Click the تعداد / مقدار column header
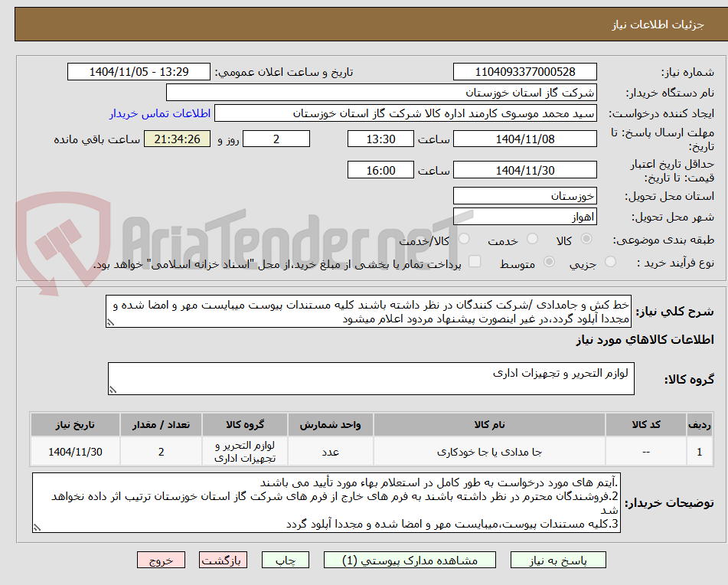 [161, 425]
